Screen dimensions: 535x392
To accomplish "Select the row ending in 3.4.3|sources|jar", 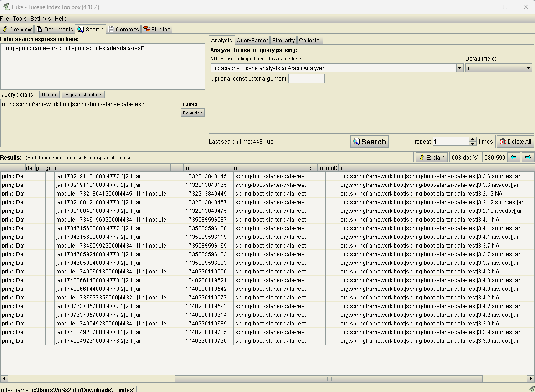I will click(x=267, y=280).
